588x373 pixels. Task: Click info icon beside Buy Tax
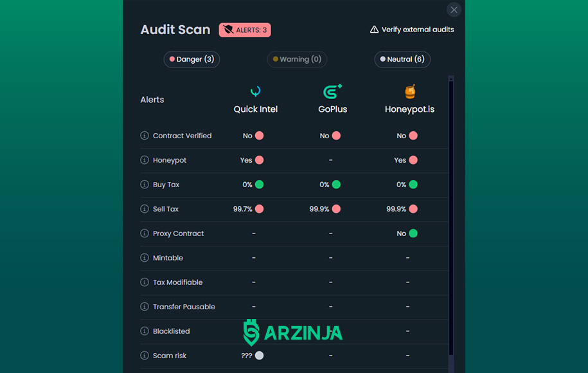coord(145,184)
